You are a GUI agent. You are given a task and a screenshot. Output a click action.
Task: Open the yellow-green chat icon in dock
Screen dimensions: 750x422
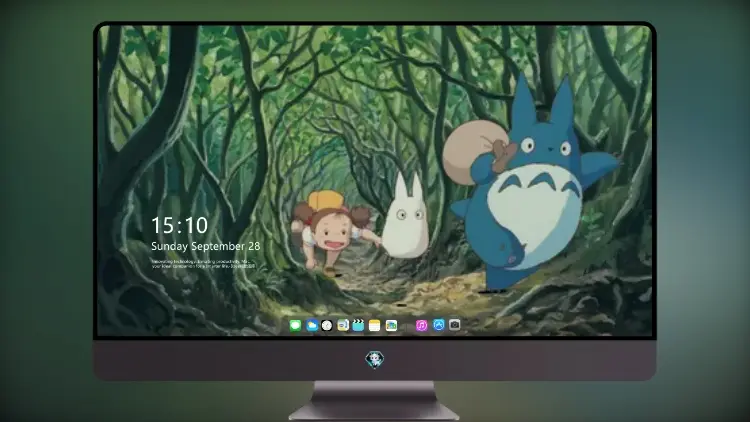(x=343, y=326)
